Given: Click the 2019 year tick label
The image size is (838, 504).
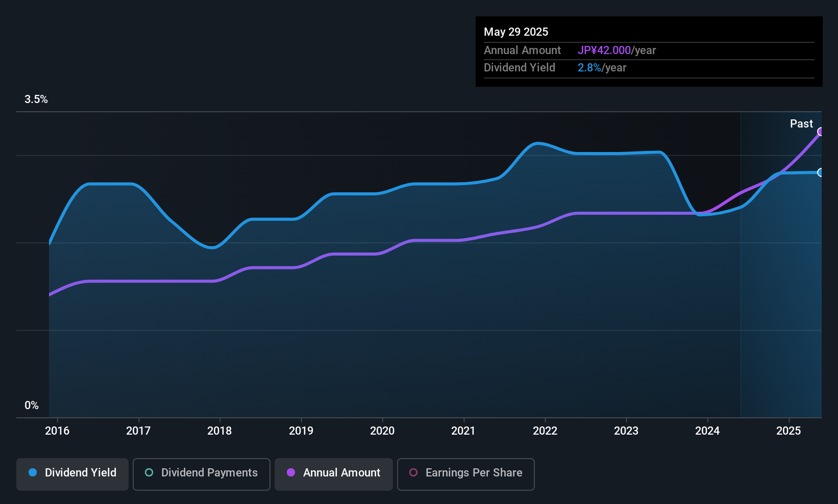Looking at the screenshot, I should pos(301,431).
